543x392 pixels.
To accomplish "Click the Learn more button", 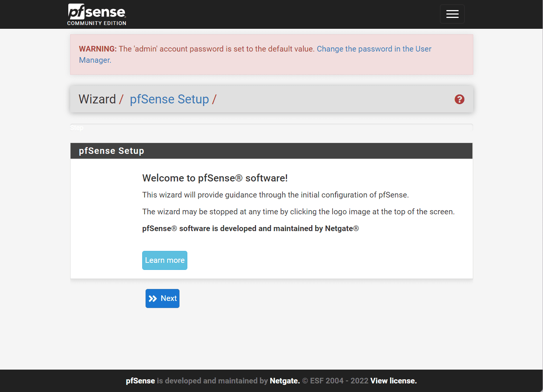I will click(165, 260).
